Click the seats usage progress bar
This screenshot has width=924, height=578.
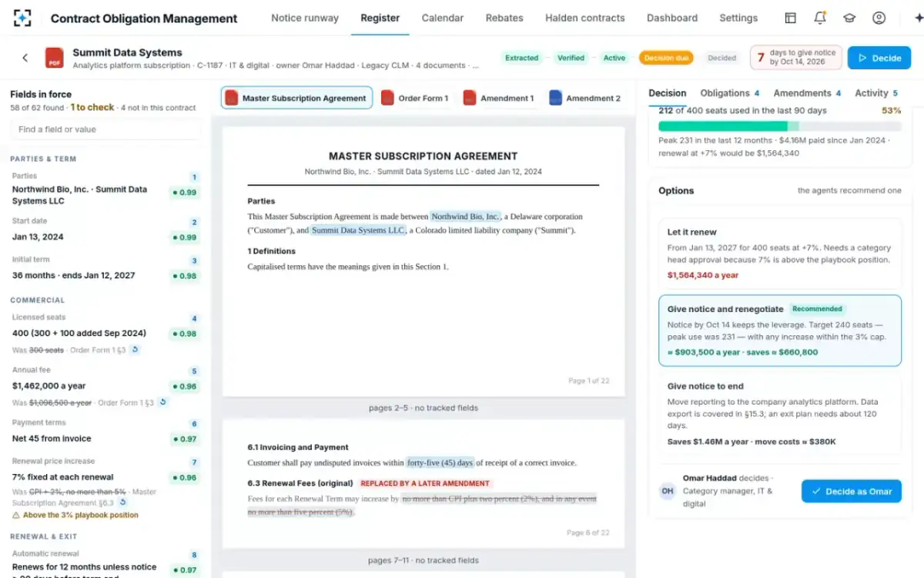pos(780,126)
